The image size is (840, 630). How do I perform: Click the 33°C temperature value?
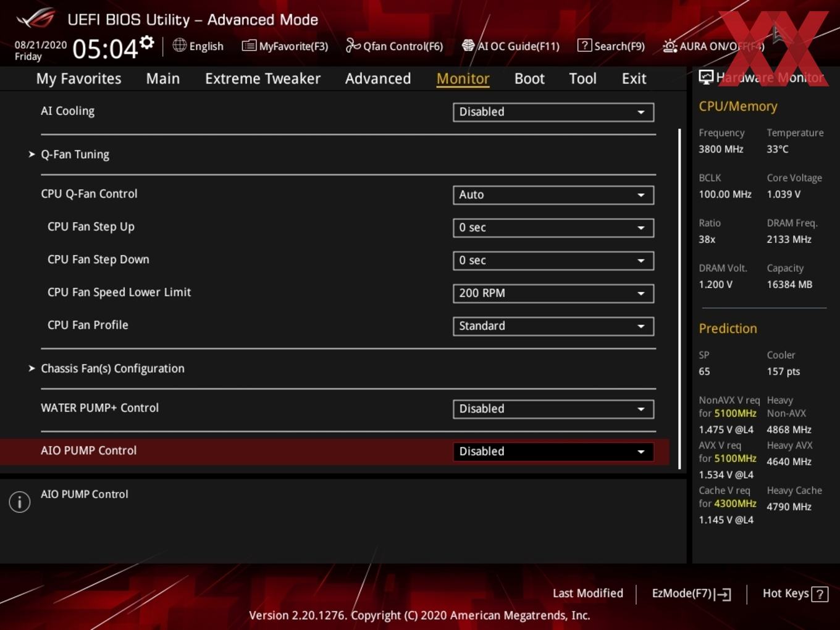(x=778, y=149)
